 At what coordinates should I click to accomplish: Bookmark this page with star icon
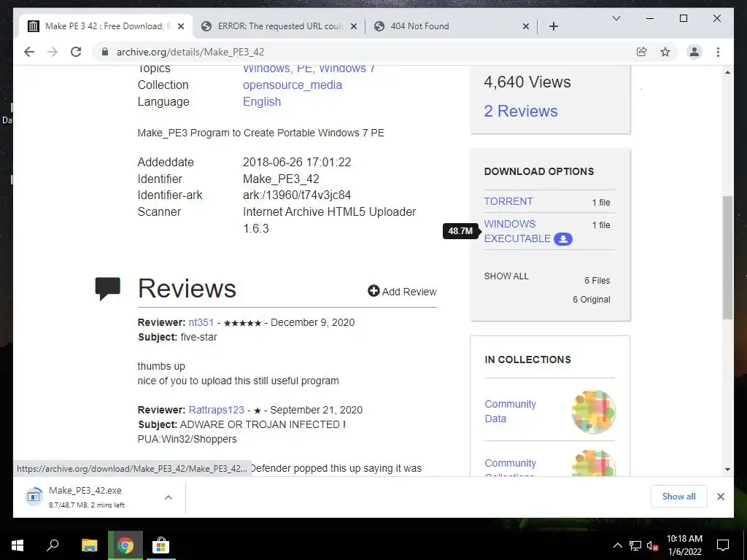(665, 52)
